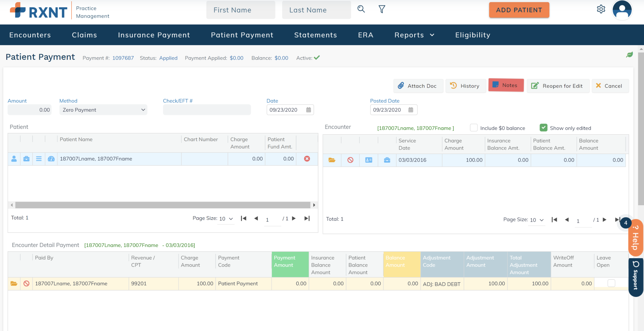The image size is (644, 331).
Task: Remove patient row with red X icon
Action: [307, 159]
